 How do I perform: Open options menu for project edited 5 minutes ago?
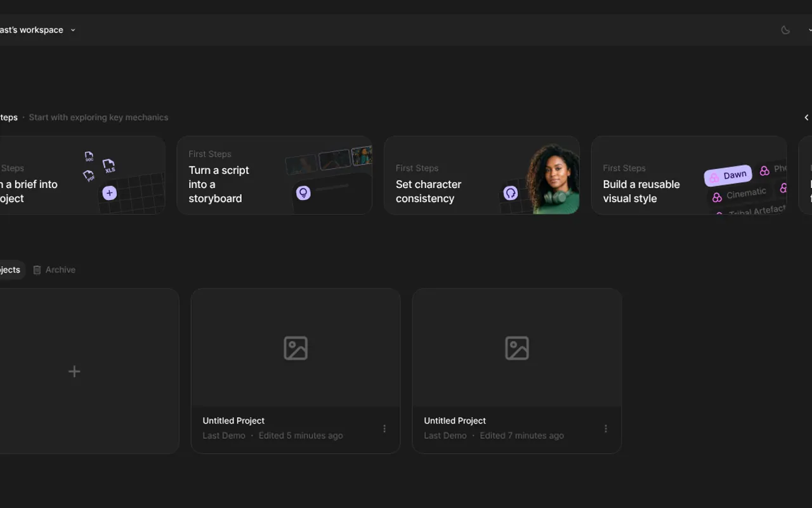[x=384, y=429]
